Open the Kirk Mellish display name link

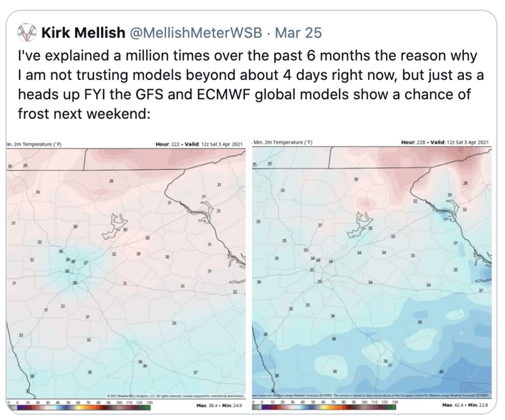tap(83, 33)
